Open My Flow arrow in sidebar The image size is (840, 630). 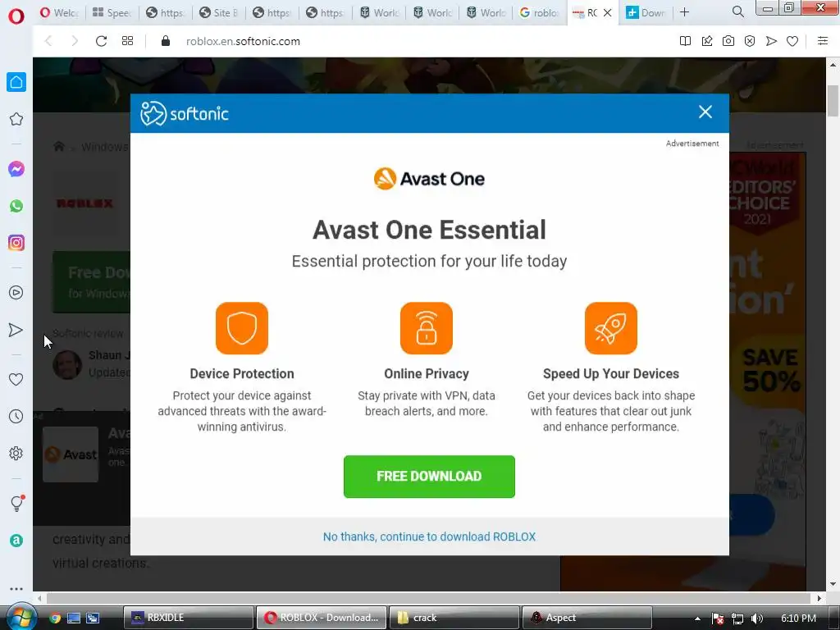click(x=16, y=330)
